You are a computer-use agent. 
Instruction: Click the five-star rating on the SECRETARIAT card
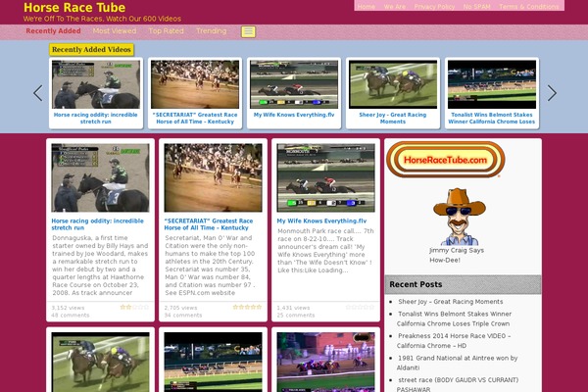(247, 307)
